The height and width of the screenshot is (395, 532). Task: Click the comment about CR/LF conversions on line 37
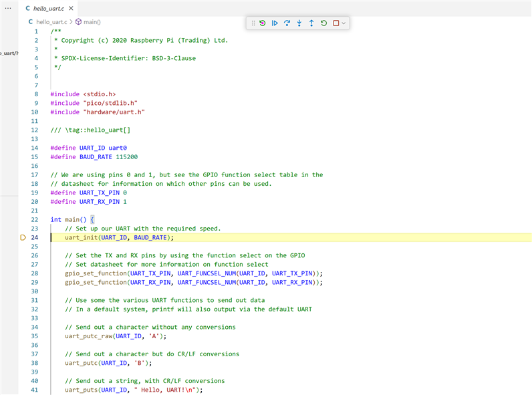point(152,354)
